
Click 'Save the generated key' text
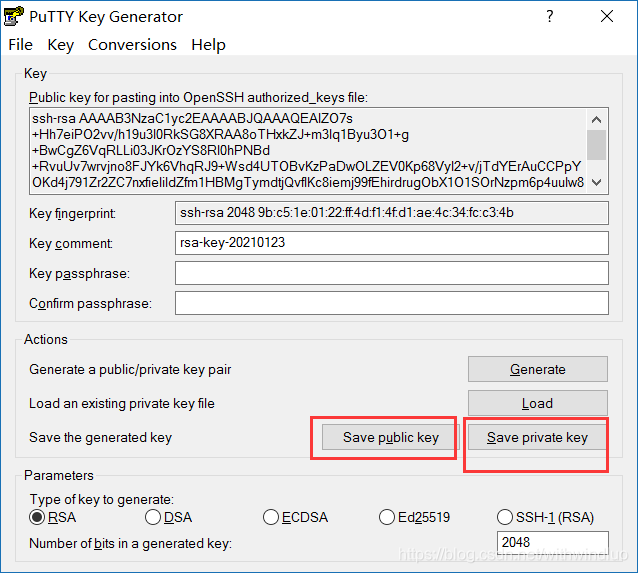point(101,437)
